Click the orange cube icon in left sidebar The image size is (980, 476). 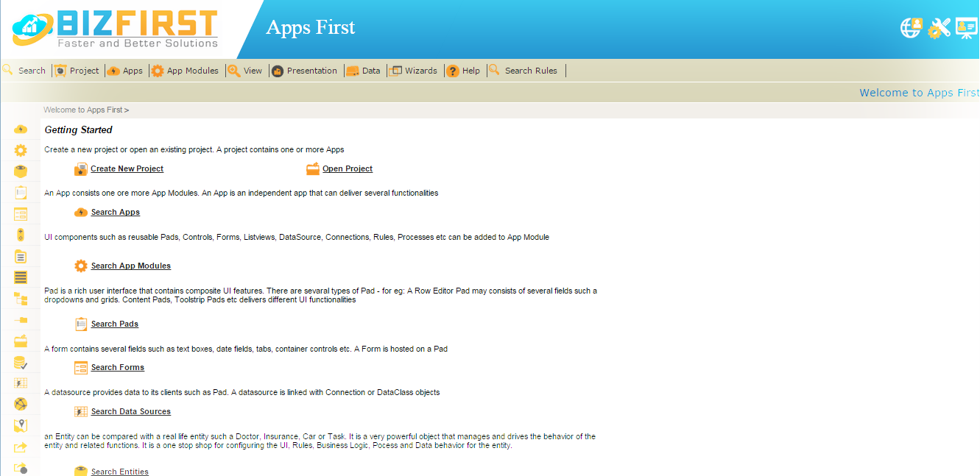pyautogui.click(x=21, y=171)
